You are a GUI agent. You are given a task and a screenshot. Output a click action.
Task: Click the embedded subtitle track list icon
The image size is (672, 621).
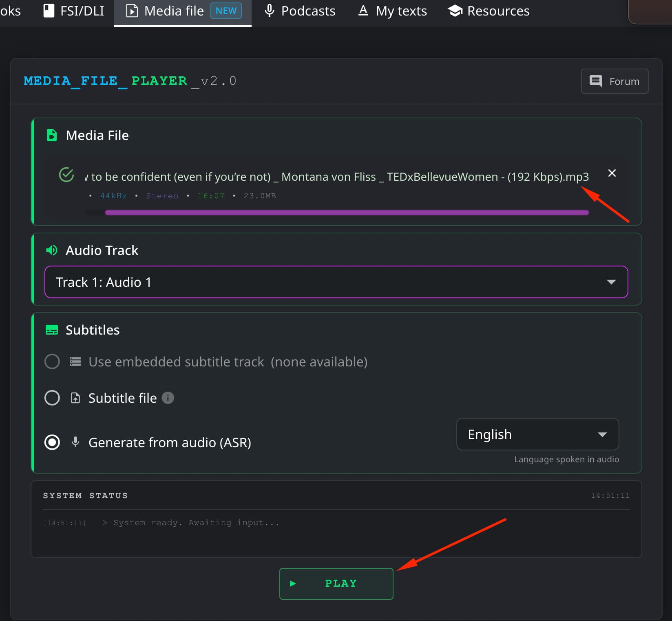(75, 362)
